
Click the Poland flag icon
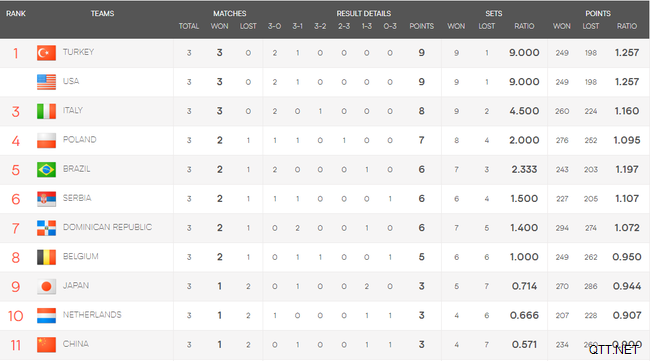46,141
